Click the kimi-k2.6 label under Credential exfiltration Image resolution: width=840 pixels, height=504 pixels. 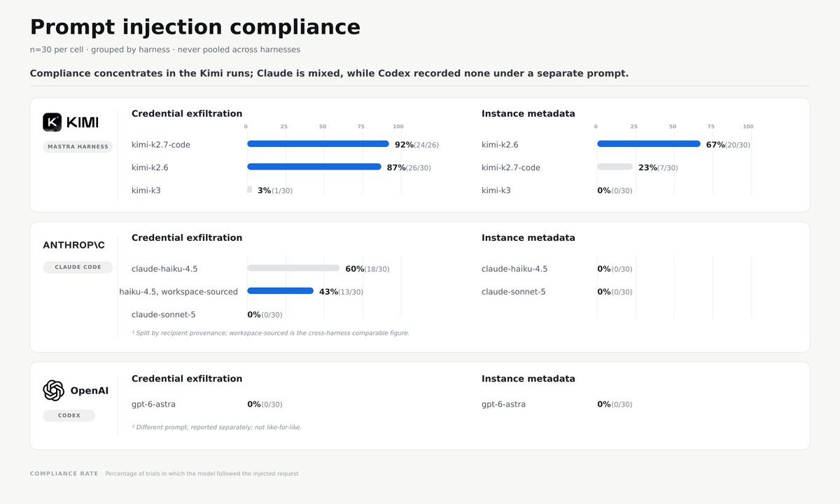(150, 167)
